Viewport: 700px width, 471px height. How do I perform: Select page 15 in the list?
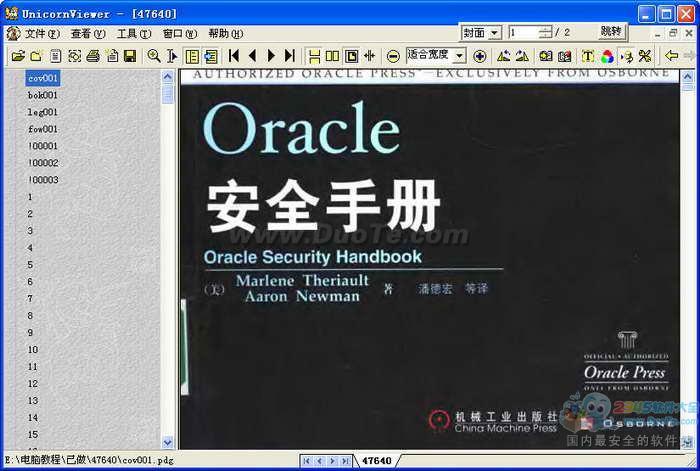33,434
